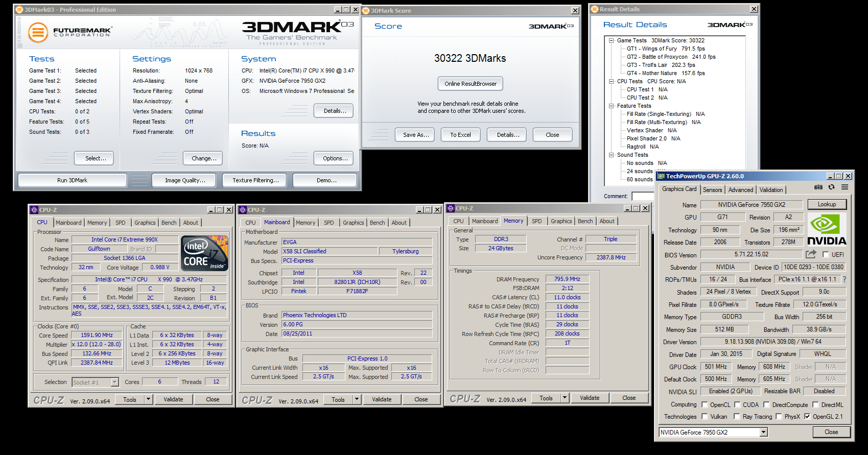The image size is (868, 455).
Task: Click the Demo button in 3DMark03
Action: 325,180
